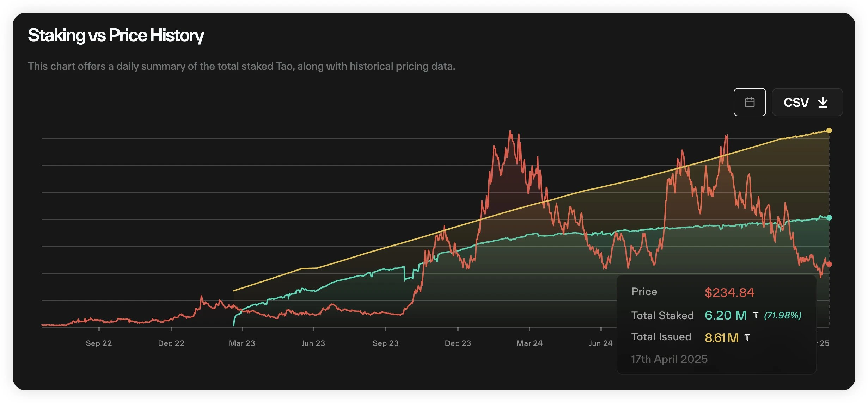
Task: Click the Staking vs Price History title
Action: tap(116, 35)
